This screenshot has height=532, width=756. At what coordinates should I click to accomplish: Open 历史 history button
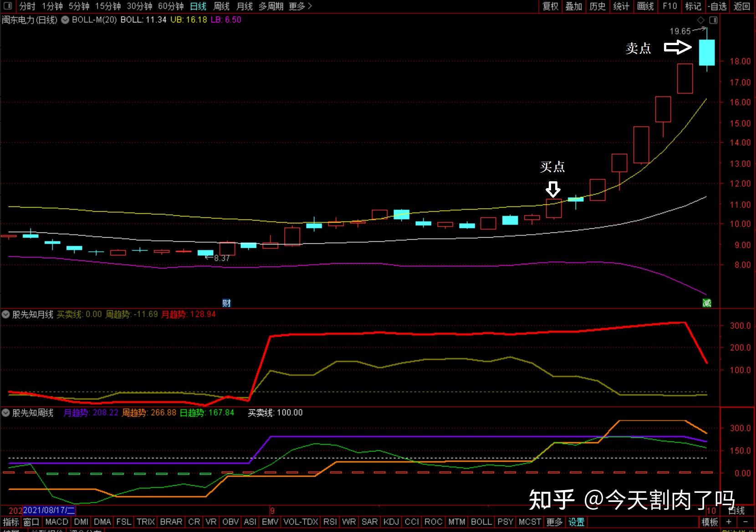coord(598,6)
